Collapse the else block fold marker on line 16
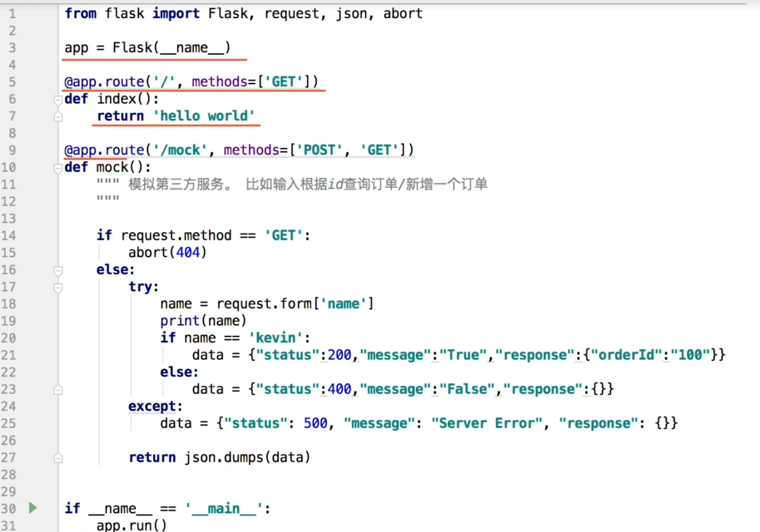This screenshot has height=532, width=760. click(58, 271)
